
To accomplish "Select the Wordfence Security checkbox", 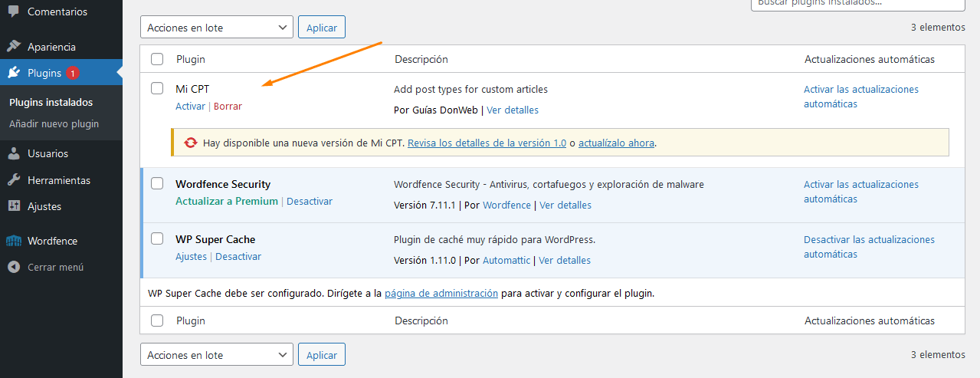I will tap(157, 183).
